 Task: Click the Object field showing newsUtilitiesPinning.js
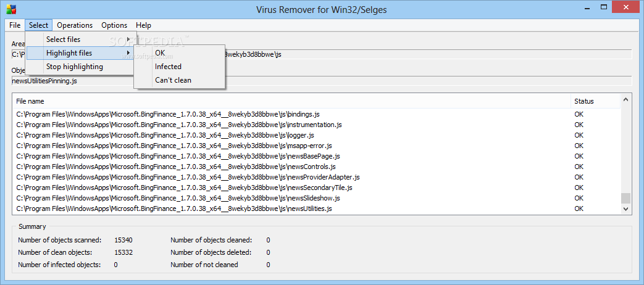tap(322, 81)
